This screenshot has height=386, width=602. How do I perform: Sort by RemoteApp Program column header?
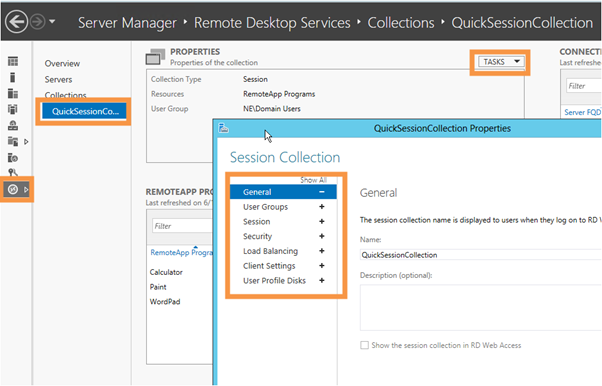click(181, 252)
